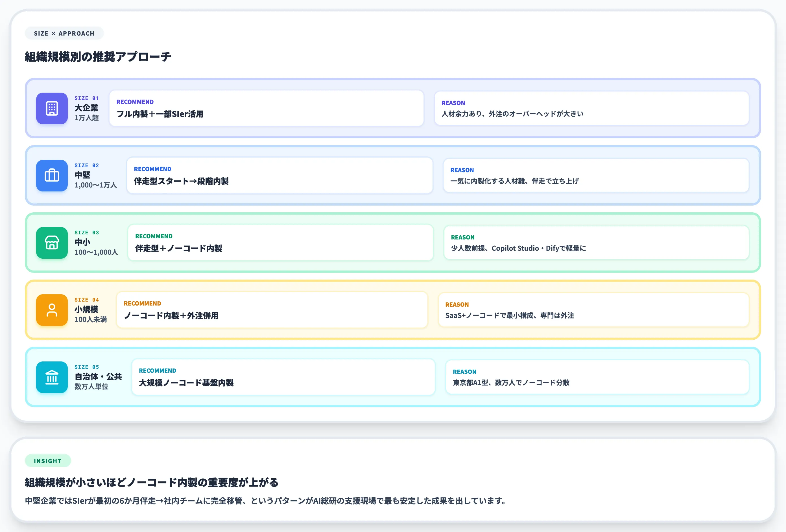Screen dimensions: 786x532
Task: Click the green storefront icon for 中小
Action: tap(52, 243)
